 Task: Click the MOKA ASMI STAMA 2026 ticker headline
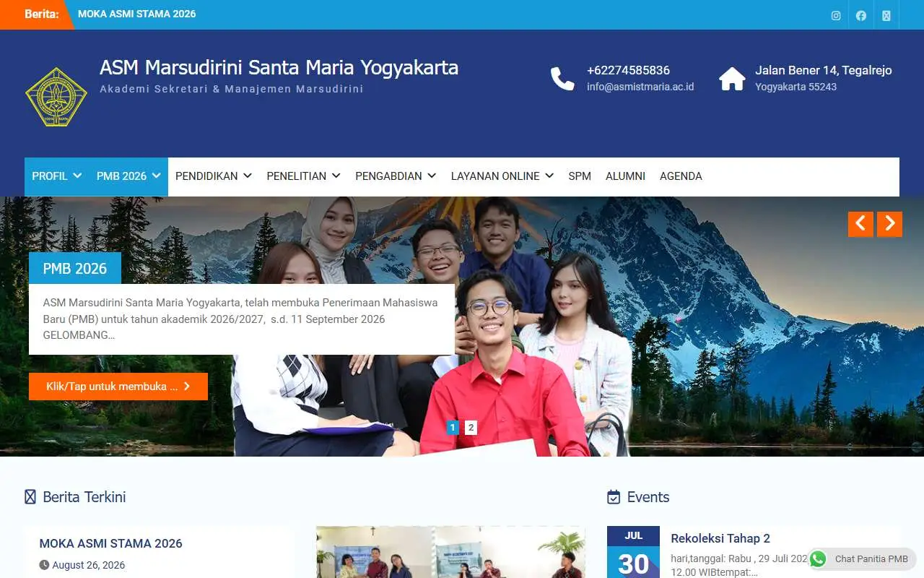[x=137, y=14]
